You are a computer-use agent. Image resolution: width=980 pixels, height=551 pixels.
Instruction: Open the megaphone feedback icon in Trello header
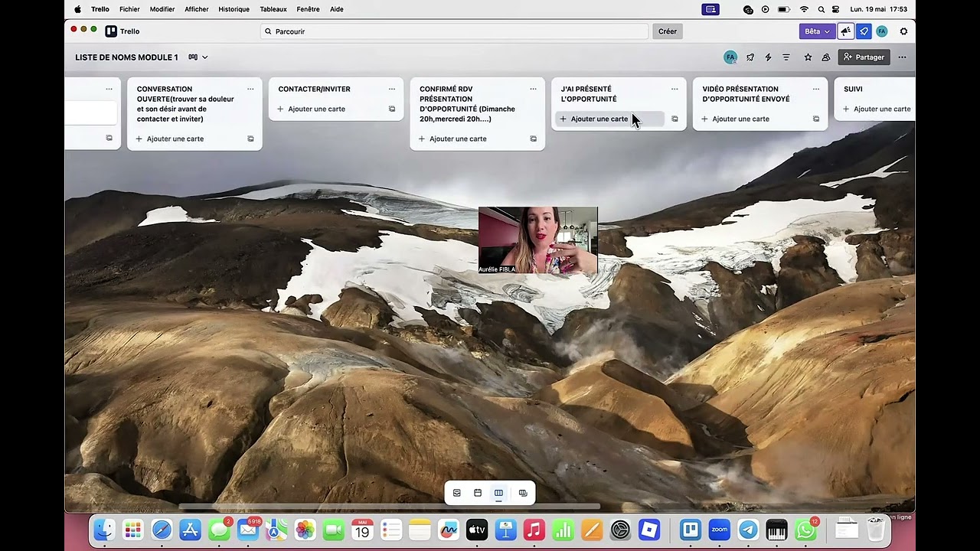(x=846, y=31)
